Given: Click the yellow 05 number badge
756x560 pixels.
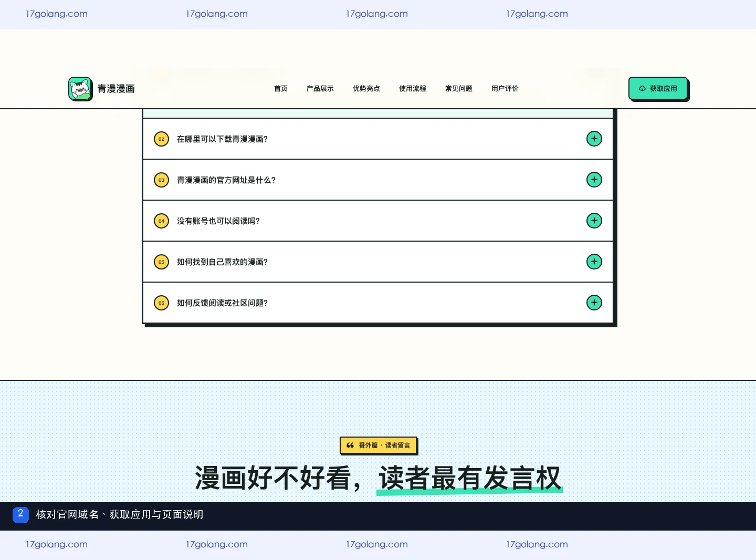Looking at the screenshot, I should 161,262.
